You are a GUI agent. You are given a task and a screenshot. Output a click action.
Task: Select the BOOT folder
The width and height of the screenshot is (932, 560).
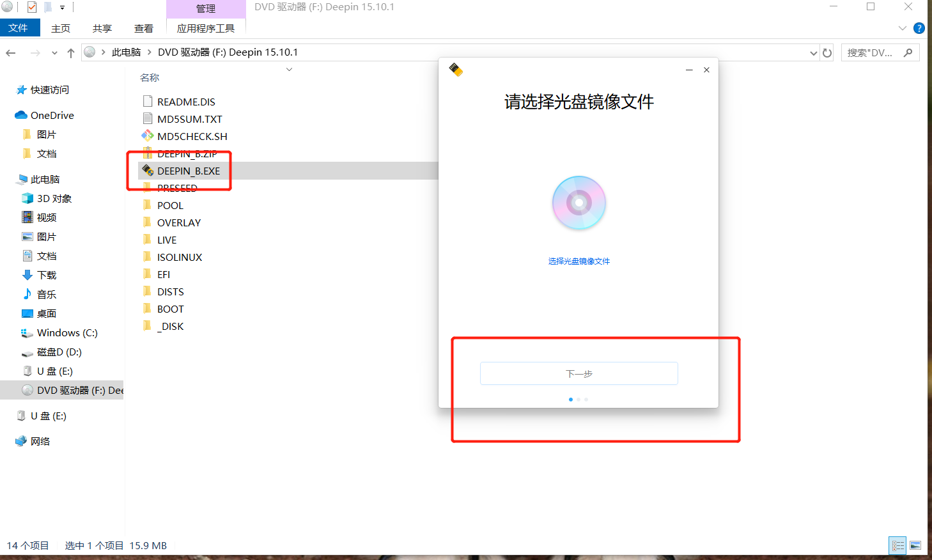[x=171, y=309]
